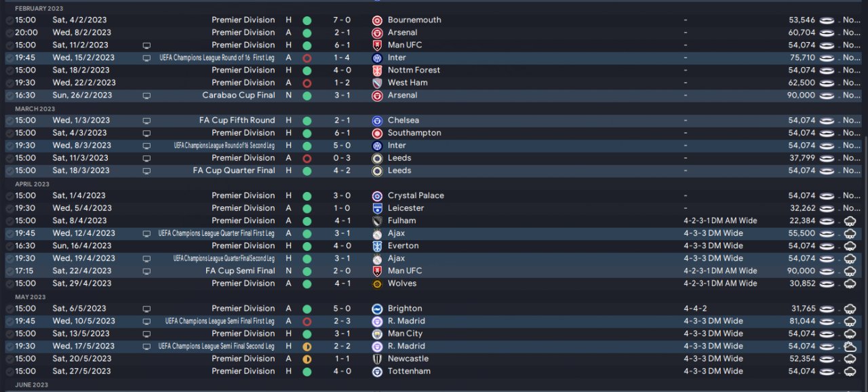This screenshot has height=392, width=868.
Task: Open Chelsea via its club badge
Action: pyautogui.click(x=377, y=121)
